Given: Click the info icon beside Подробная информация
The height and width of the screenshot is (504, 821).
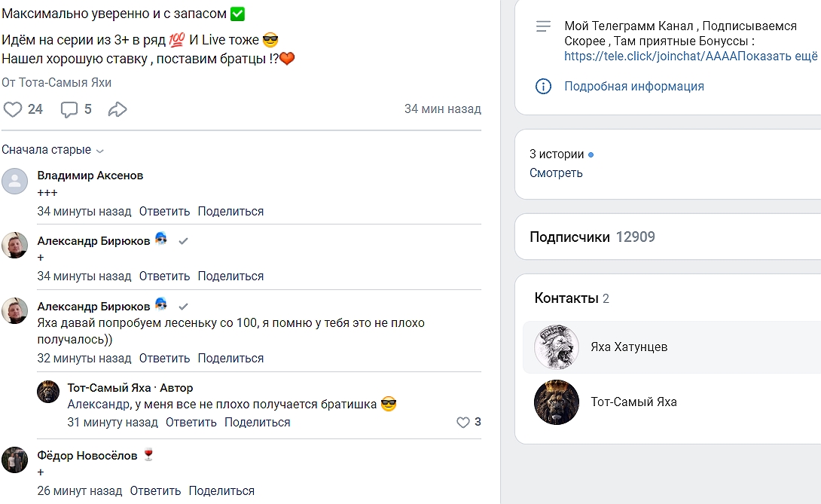Looking at the screenshot, I should pos(543,86).
